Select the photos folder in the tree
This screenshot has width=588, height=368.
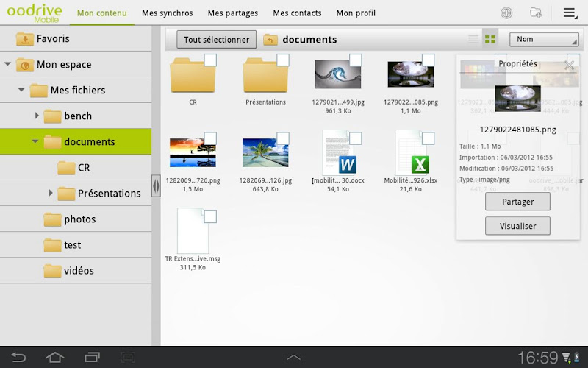(79, 219)
